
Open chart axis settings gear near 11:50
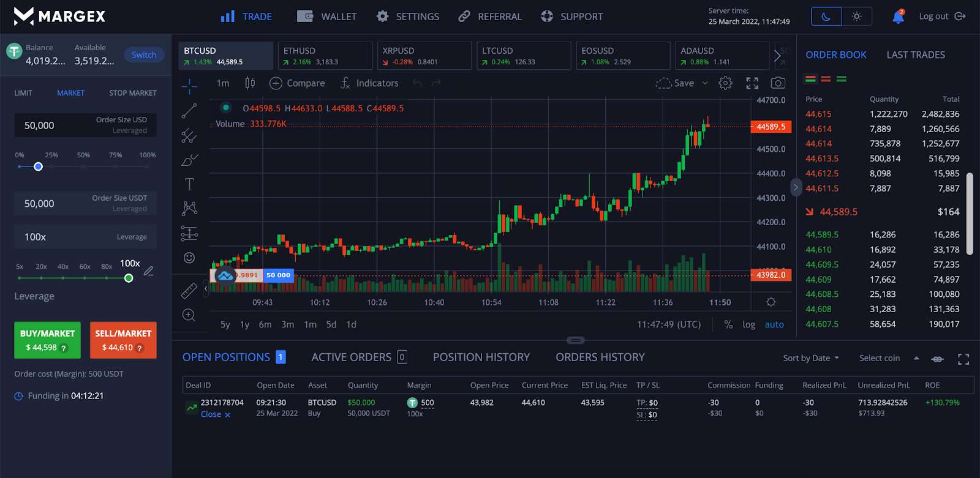[x=771, y=302]
